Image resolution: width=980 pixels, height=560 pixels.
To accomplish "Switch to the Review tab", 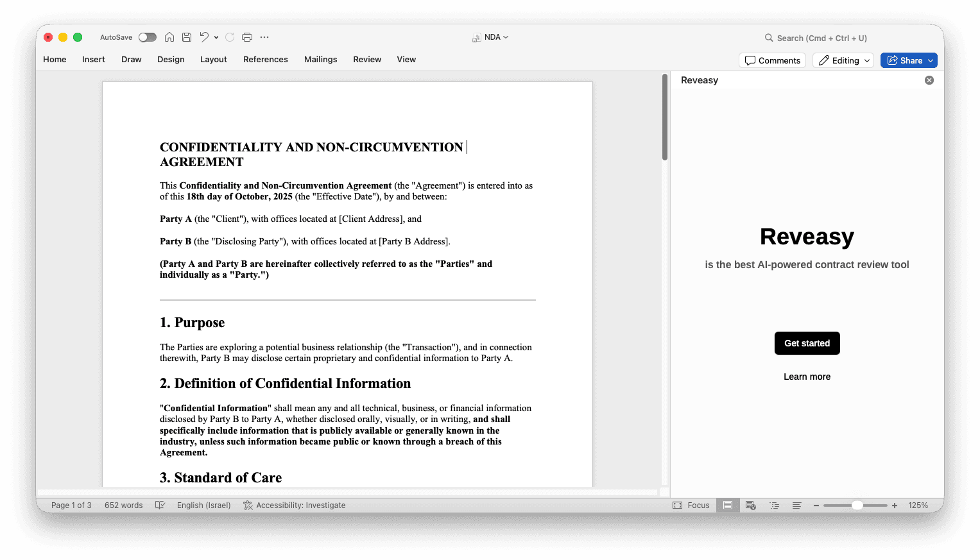I will (x=367, y=60).
